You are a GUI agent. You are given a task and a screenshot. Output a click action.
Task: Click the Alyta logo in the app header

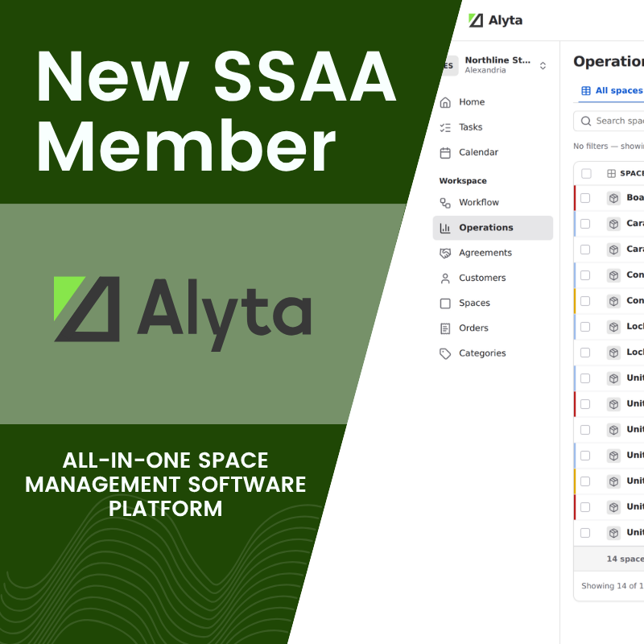pos(495,20)
